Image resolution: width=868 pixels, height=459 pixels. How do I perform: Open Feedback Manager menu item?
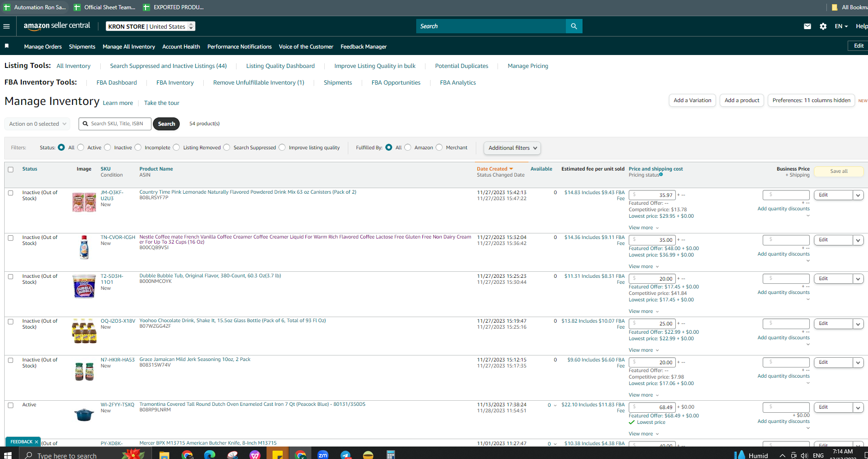tap(364, 47)
